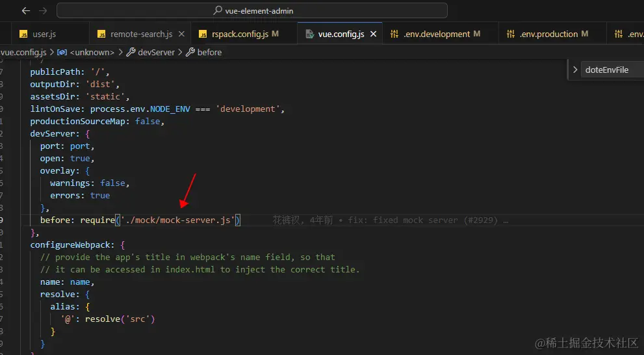The height and width of the screenshot is (355, 644).
Task: Click the productionSourceMap: false line
Action: [97, 122]
